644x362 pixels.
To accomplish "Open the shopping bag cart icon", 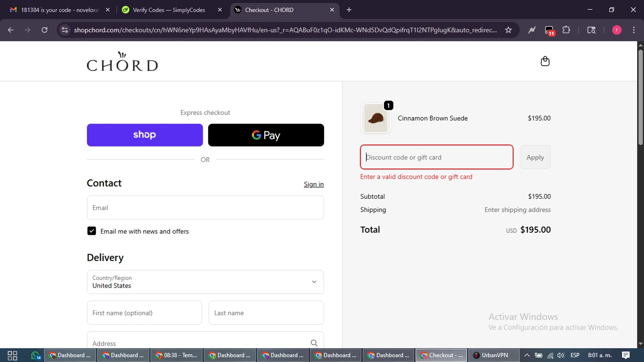I will pos(545,61).
